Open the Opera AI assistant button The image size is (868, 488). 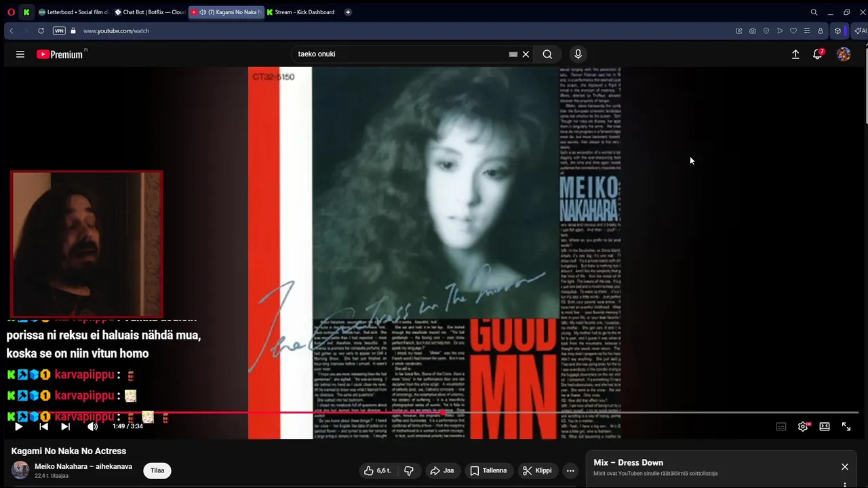tap(860, 30)
